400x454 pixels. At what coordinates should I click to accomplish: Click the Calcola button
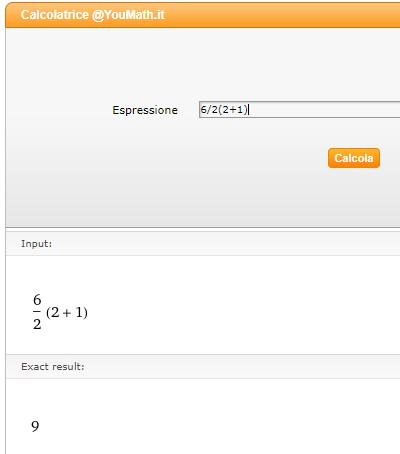point(354,158)
